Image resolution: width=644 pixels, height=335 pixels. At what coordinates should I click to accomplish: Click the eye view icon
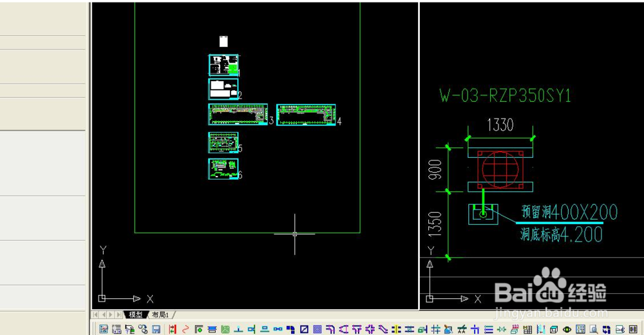[567, 329]
